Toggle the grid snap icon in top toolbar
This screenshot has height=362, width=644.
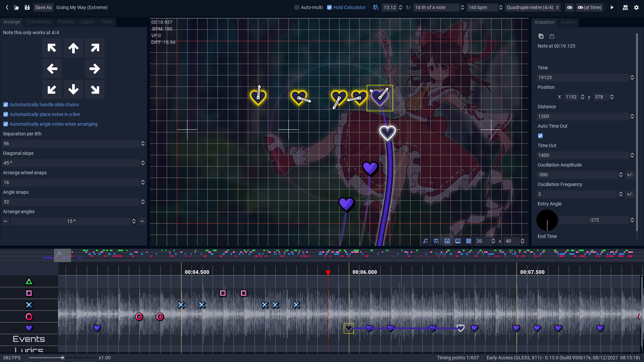375,7
